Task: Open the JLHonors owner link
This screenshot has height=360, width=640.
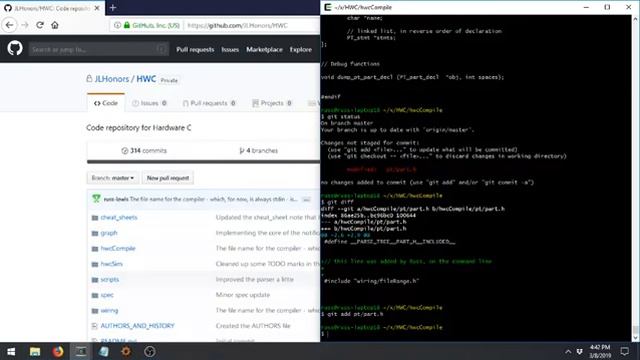Action: tap(112, 79)
